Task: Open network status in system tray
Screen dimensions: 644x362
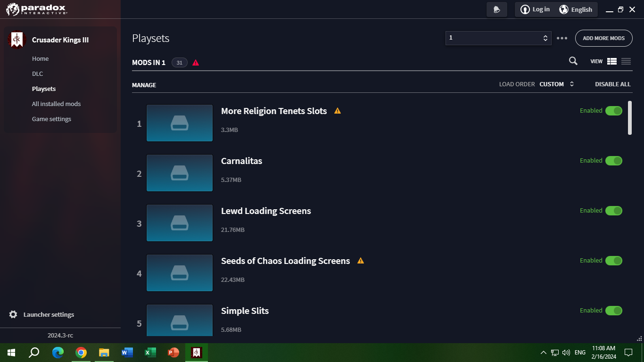Action: point(555,353)
